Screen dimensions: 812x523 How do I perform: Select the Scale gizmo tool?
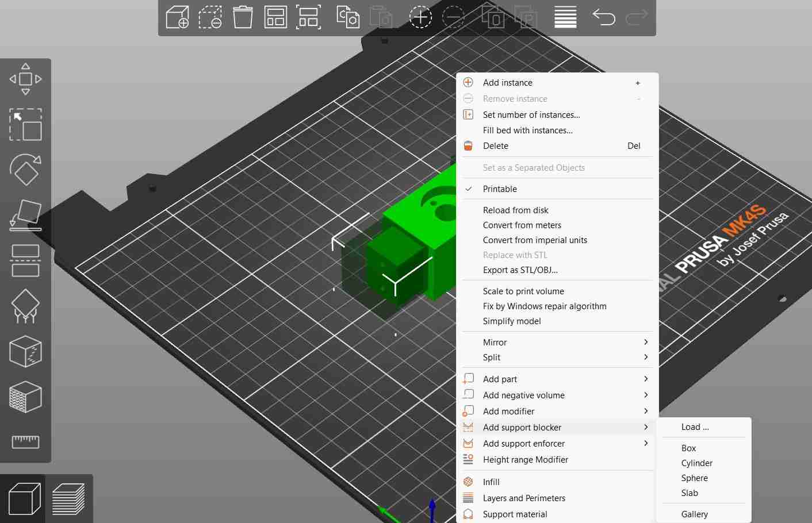pos(26,124)
